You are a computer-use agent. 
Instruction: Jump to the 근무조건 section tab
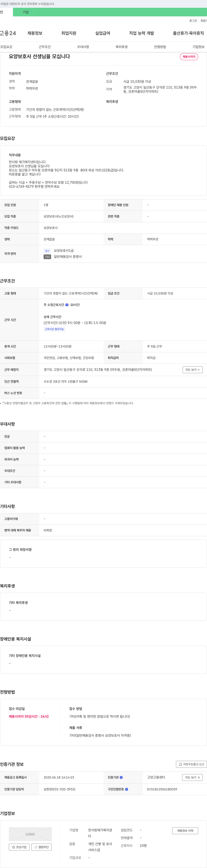click(x=44, y=47)
